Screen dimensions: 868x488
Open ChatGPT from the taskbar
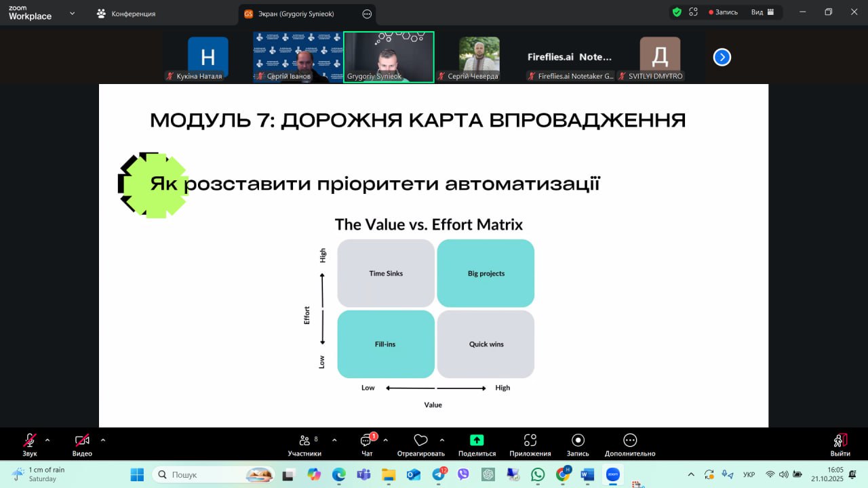(488, 474)
